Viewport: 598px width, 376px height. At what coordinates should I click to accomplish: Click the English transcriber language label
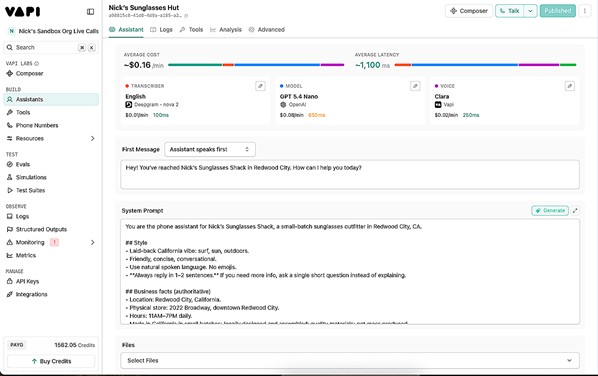(135, 96)
